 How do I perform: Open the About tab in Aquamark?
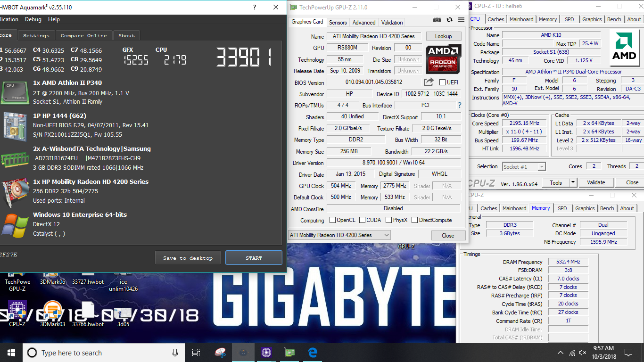[126, 35]
